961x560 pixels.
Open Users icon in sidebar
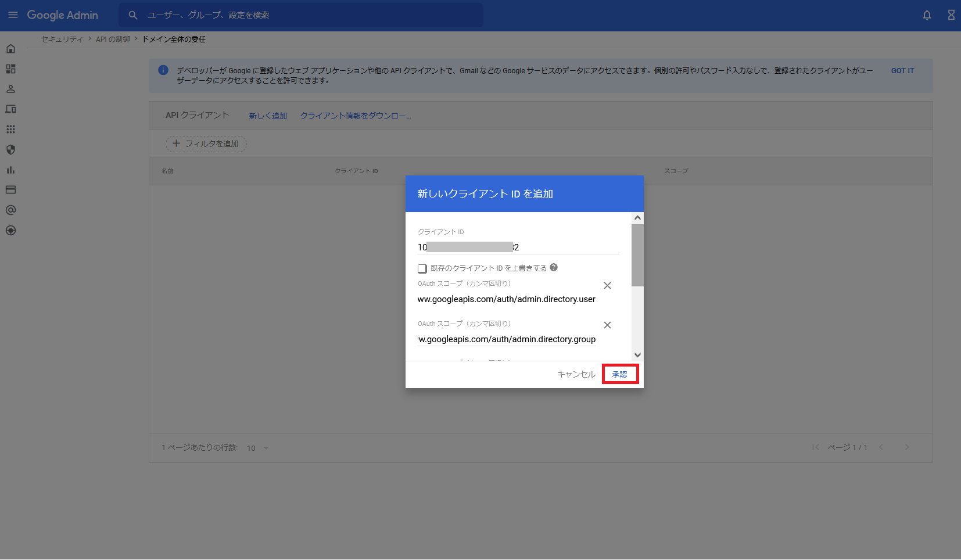coord(10,89)
